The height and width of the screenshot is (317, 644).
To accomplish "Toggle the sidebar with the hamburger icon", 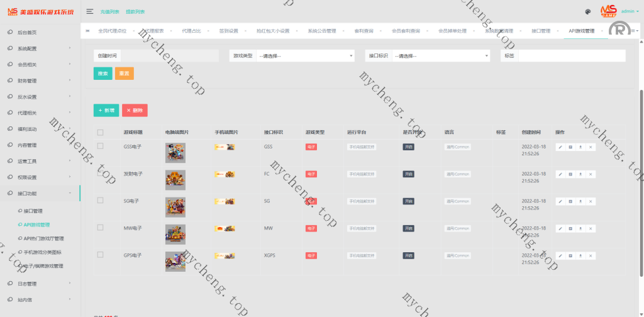I will [x=90, y=11].
